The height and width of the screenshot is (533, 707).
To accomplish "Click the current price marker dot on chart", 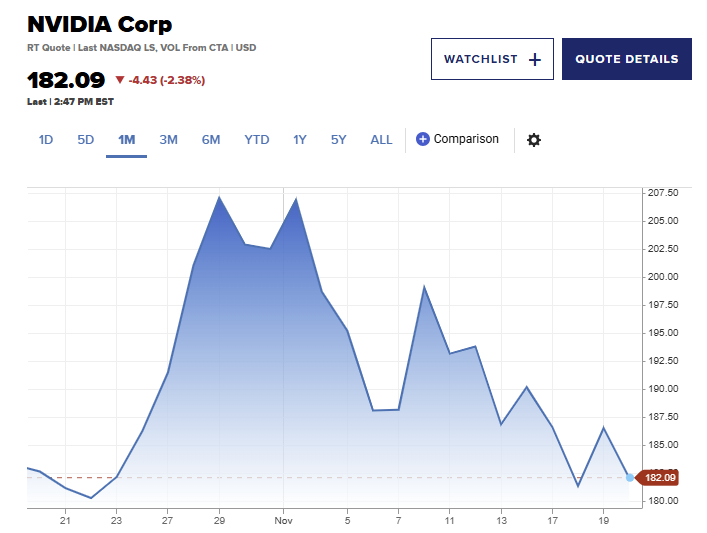I will [629, 477].
